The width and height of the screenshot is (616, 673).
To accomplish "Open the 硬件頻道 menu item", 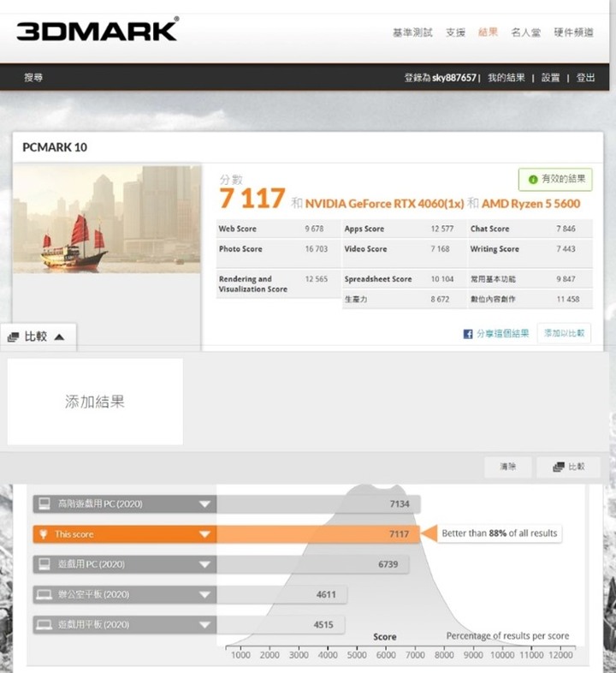I will click(x=573, y=33).
